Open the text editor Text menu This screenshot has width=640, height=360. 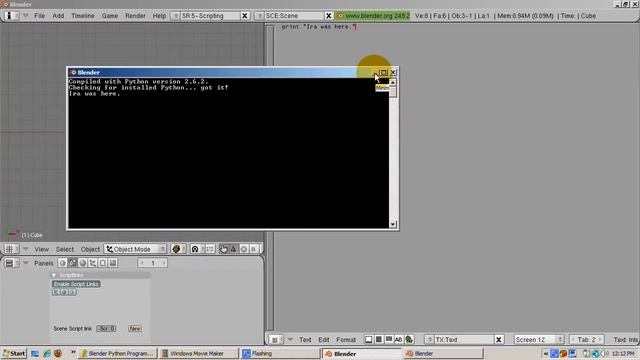pos(305,340)
